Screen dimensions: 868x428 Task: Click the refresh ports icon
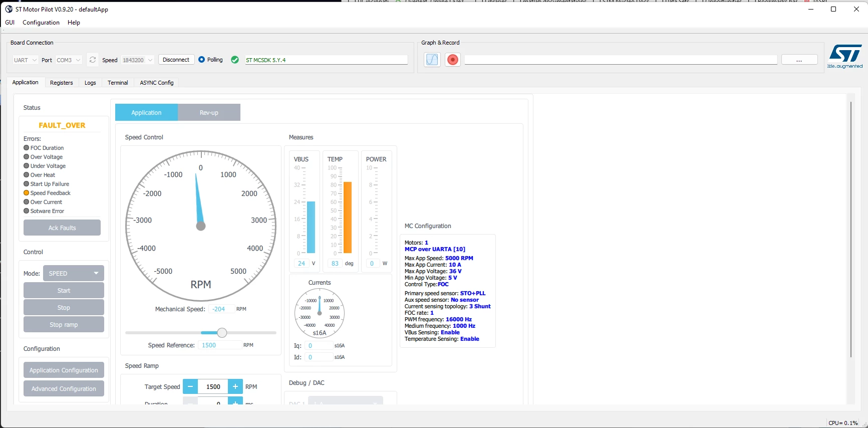click(x=93, y=60)
